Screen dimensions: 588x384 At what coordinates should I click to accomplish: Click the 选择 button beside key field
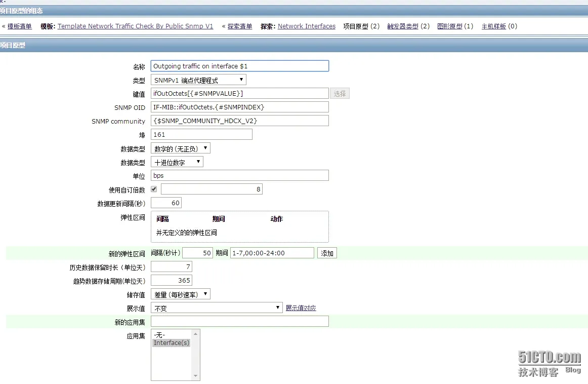[340, 93]
